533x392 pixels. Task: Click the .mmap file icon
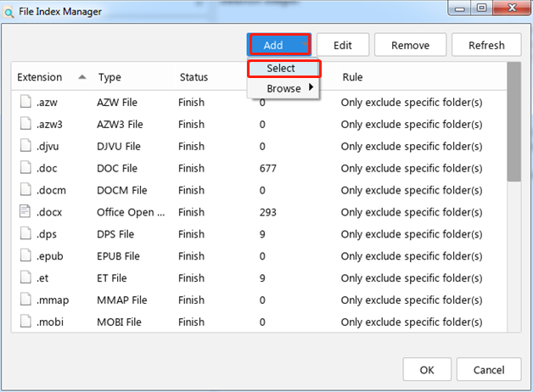25,300
